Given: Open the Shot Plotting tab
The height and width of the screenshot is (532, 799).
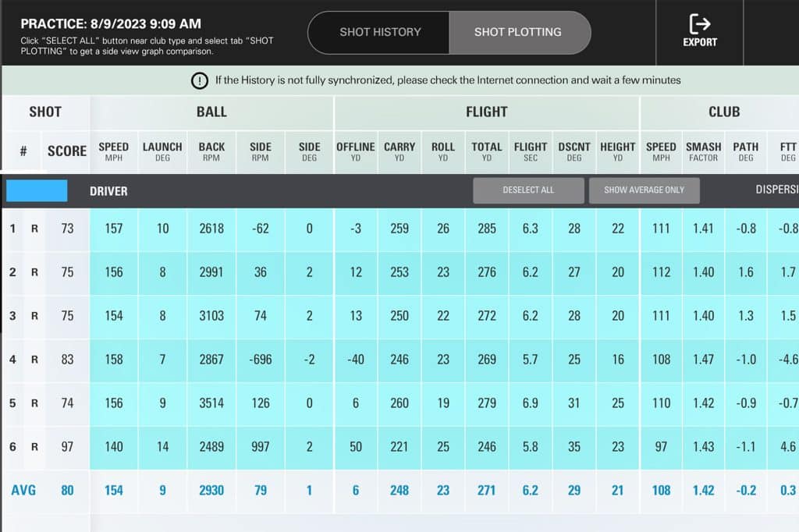Looking at the screenshot, I should click(x=518, y=32).
